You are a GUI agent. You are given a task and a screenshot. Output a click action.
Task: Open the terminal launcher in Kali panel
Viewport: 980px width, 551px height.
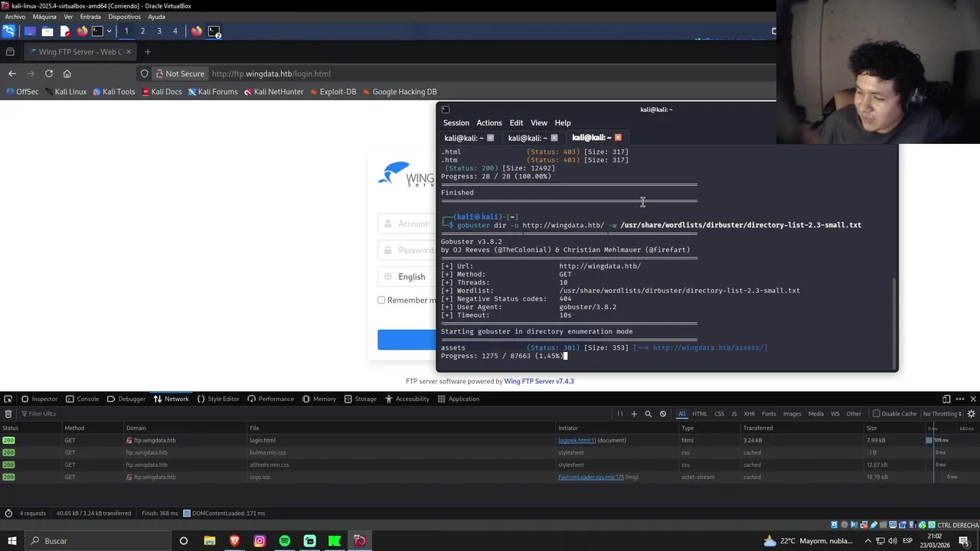97,31
